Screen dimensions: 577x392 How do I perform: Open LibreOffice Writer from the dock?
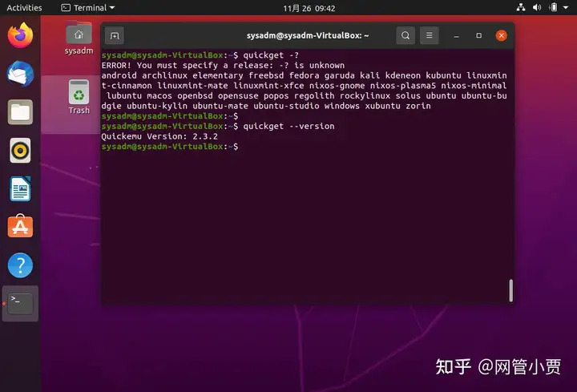(20, 189)
